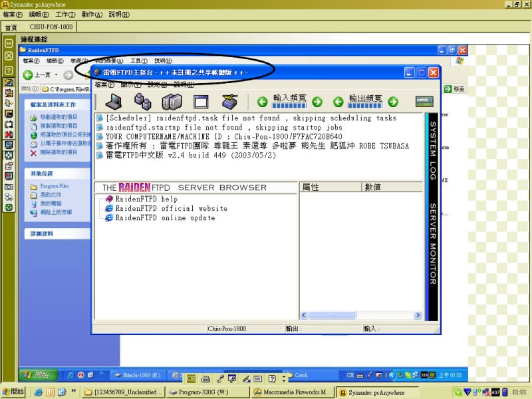Click the green 上一頁 back button in Explorer window
This screenshot has height=399, width=532.
(x=28, y=74)
